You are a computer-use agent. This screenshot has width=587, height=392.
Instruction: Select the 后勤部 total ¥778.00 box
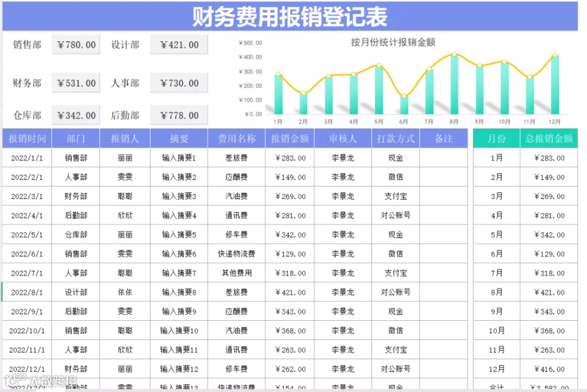pos(179,115)
